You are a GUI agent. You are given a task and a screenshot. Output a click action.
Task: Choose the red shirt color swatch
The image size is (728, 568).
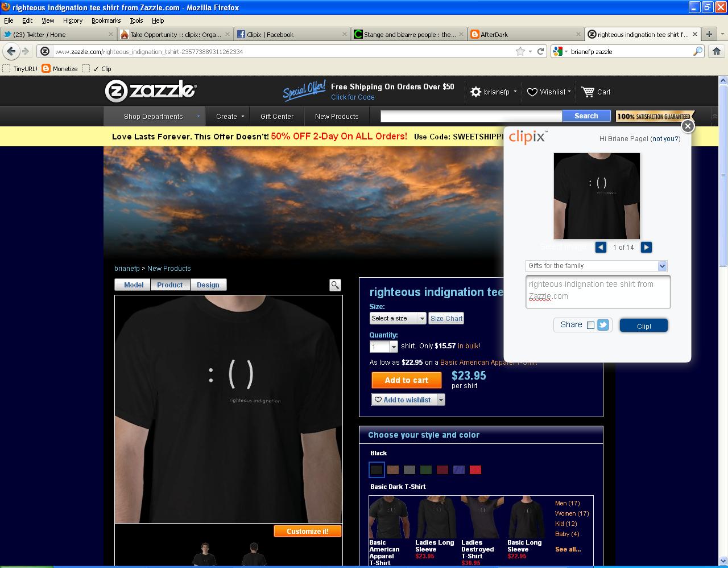[475, 470]
